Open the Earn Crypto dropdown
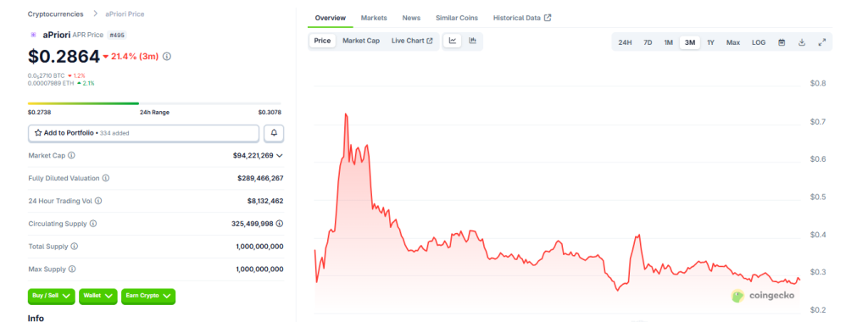 148,296
